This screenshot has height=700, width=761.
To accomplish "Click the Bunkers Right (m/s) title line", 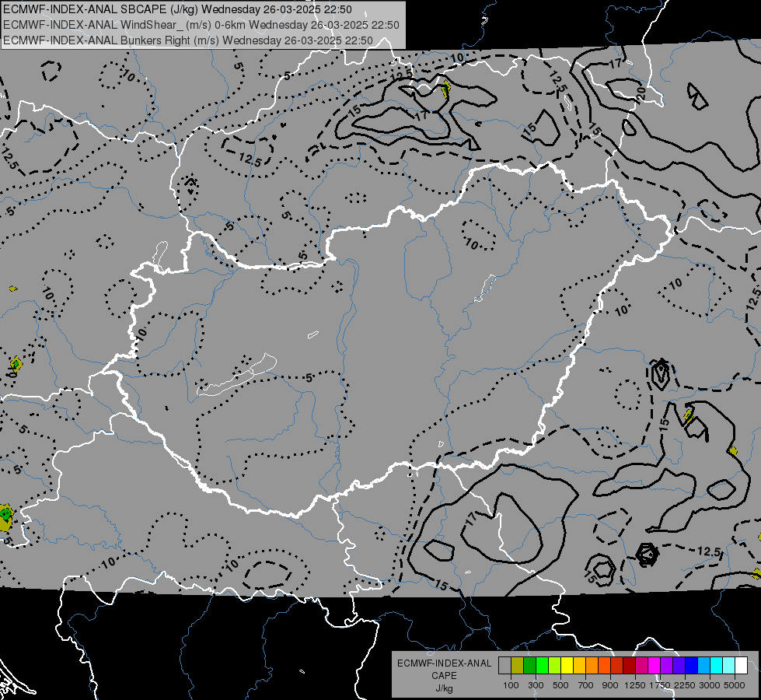I will click(x=188, y=40).
